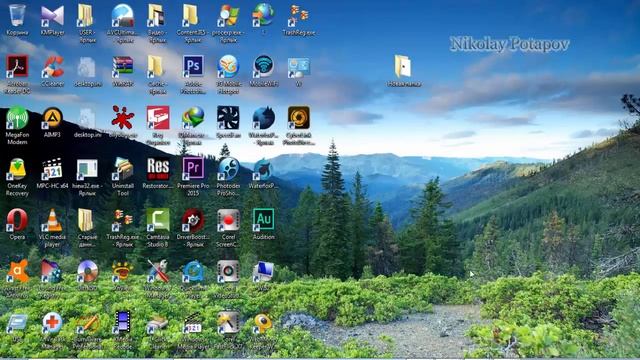Select the purple disc icon shortcut
Screen dimensions: 640x360
[x=87, y=271]
